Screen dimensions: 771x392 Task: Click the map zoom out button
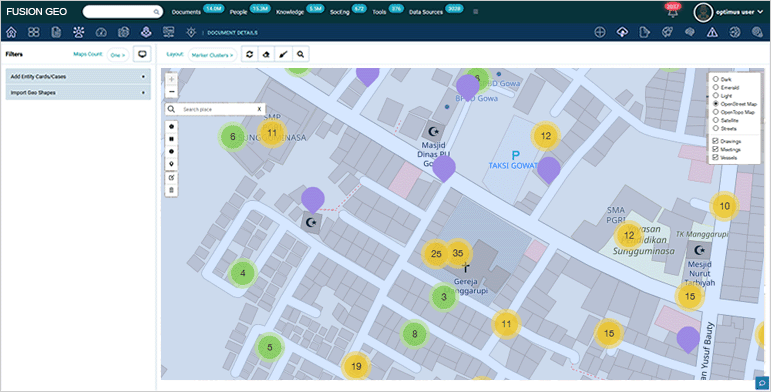click(x=172, y=91)
